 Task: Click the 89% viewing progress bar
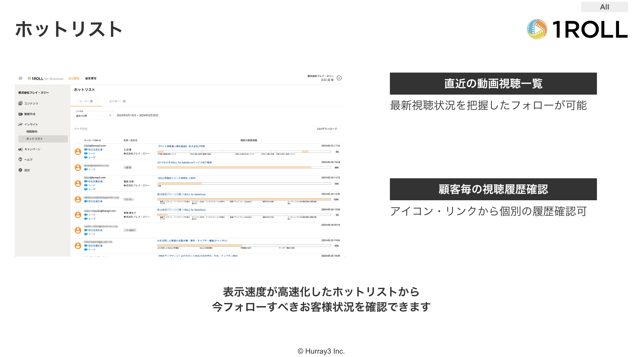244,168
